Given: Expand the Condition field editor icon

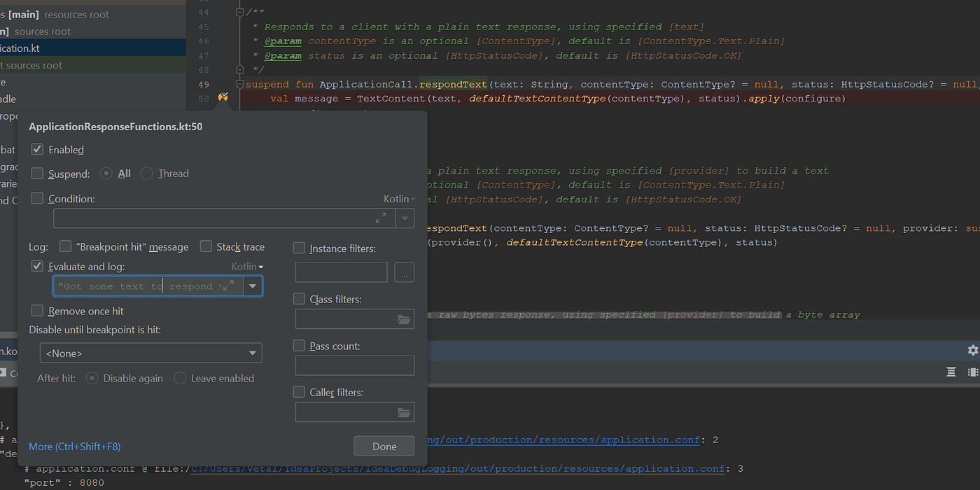Looking at the screenshot, I should click(381, 218).
